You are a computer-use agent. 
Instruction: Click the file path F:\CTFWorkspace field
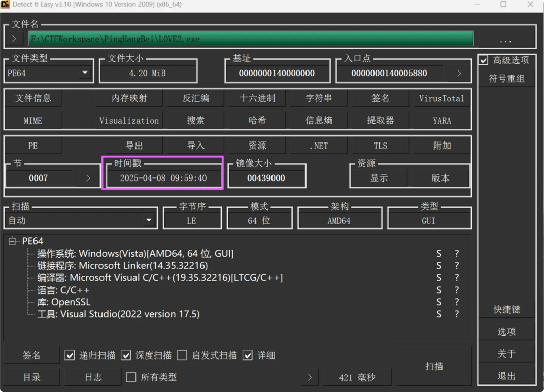251,39
